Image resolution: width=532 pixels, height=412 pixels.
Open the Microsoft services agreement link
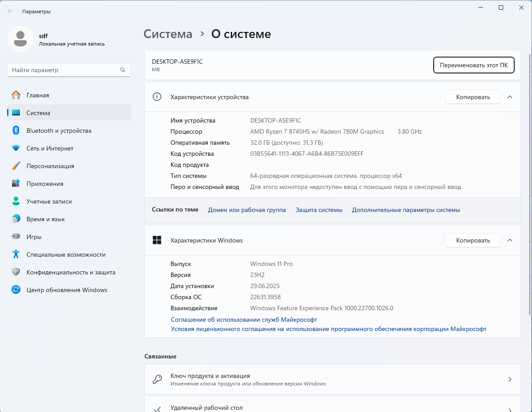point(244,320)
